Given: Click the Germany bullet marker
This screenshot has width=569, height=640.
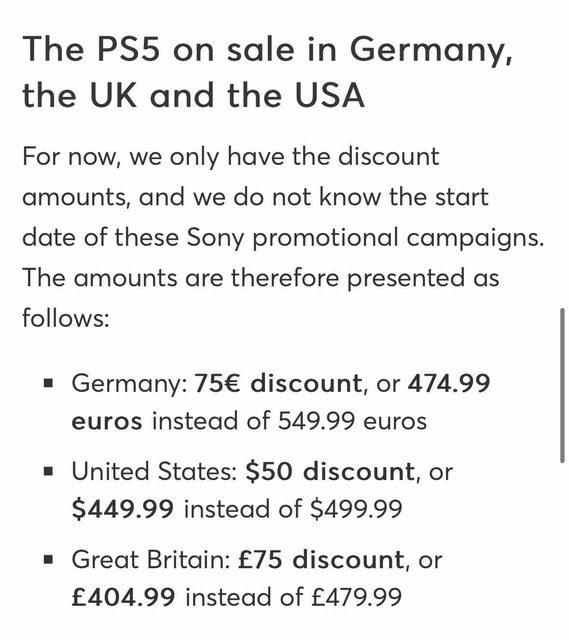Looking at the screenshot, I should [x=49, y=383].
